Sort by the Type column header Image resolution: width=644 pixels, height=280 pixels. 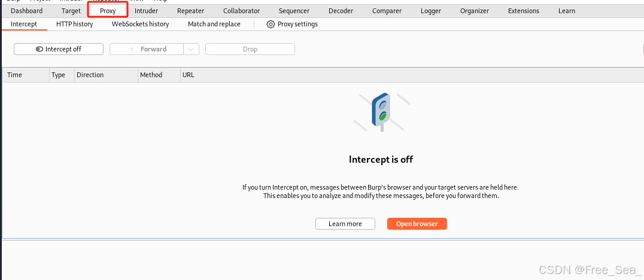[x=62, y=75]
